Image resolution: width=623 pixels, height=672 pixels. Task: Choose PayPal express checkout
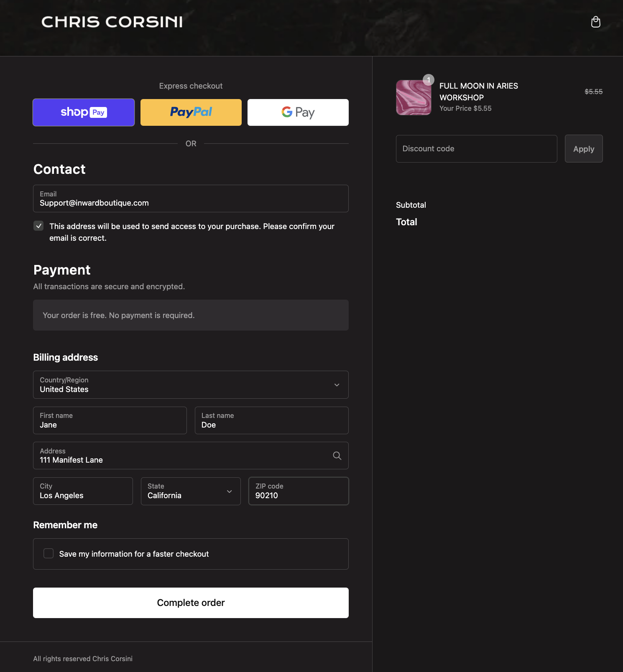[191, 112]
